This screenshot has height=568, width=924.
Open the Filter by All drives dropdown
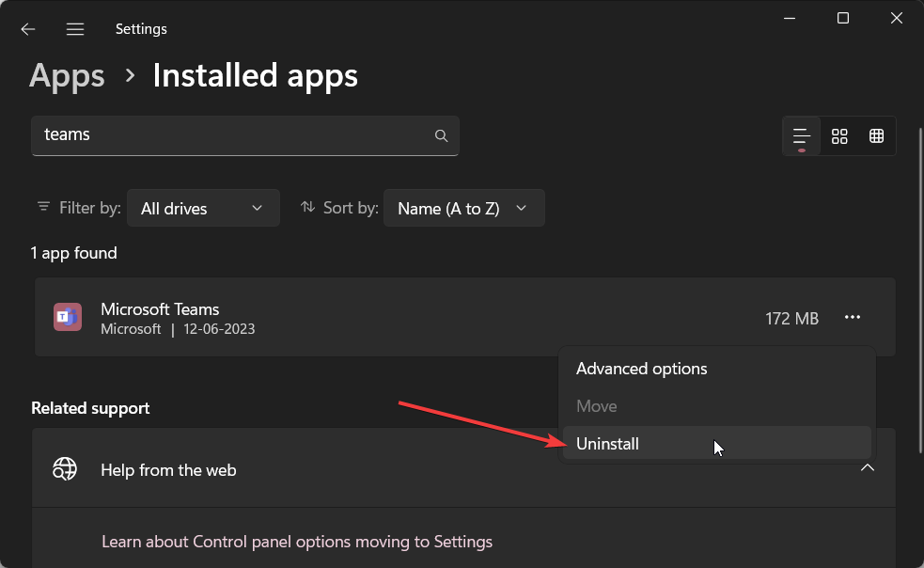click(203, 208)
